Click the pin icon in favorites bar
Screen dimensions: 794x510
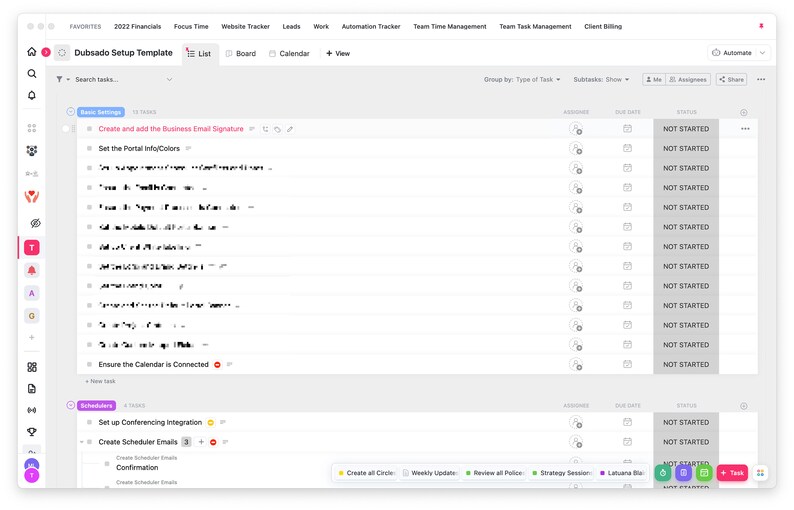coord(761,26)
